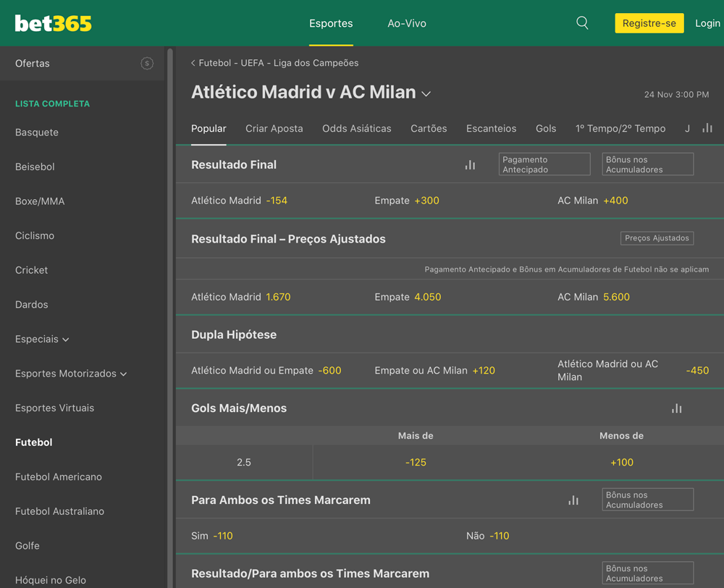This screenshot has width=724, height=588.
Task: Open the Criar Aposta tab
Action: pos(274,128)
